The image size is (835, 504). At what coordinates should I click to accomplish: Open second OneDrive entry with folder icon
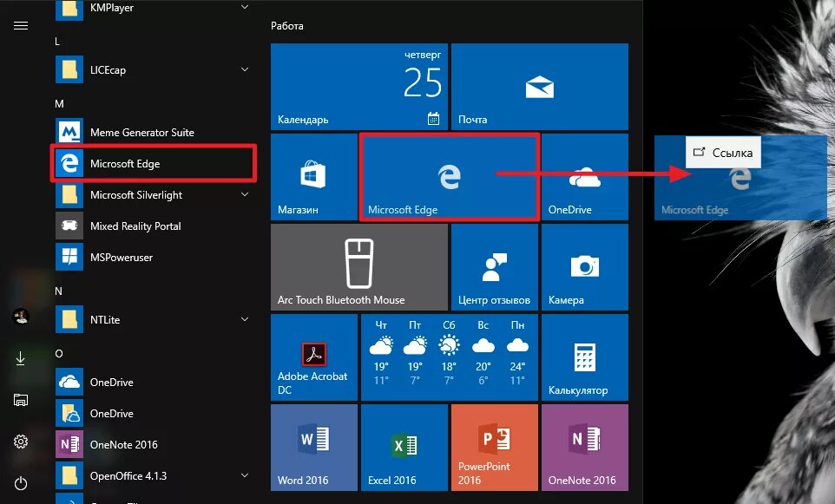pos(154,414)
